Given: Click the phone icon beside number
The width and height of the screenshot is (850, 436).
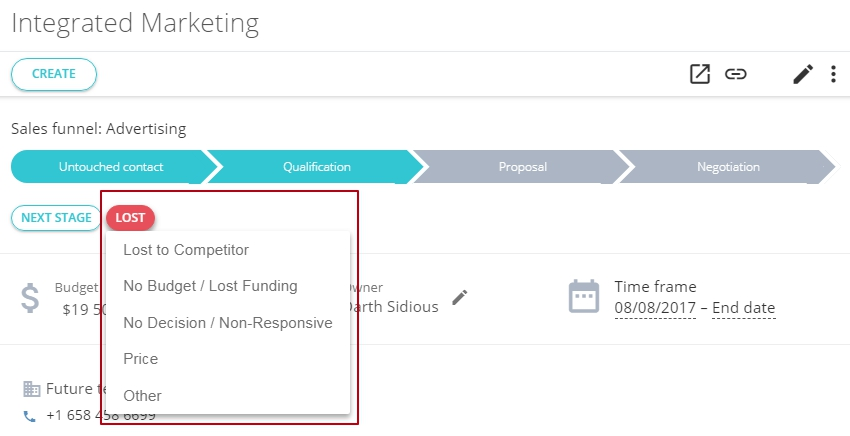Looking at the screenshot, I should [x=30, y=416].
